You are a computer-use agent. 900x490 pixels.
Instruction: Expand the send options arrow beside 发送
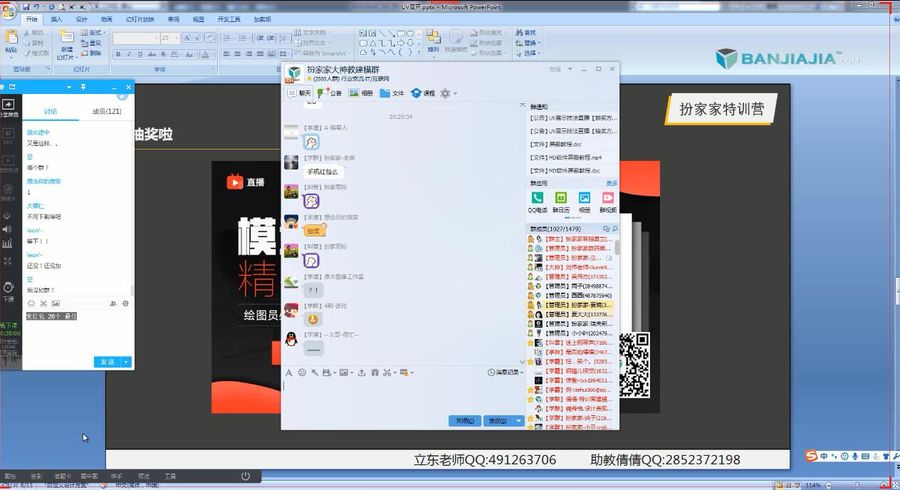[519, 421]
